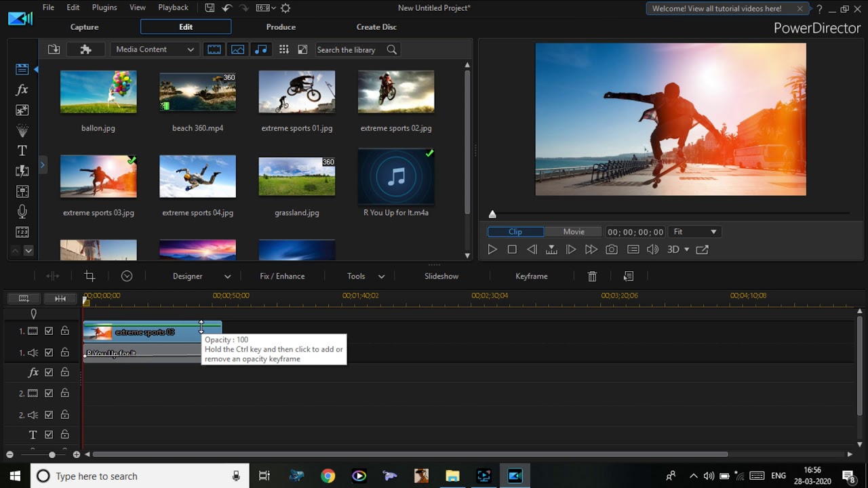
Task: Open the Fit zoom dropdown in preview
Action: tap(694, 232)
